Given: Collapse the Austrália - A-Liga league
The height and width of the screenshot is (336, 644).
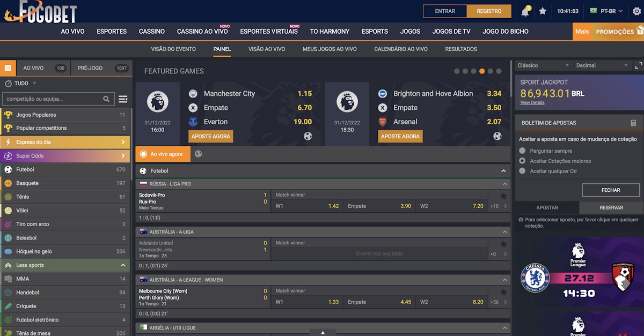Looking at the screenshot, I should coord(505,232).
